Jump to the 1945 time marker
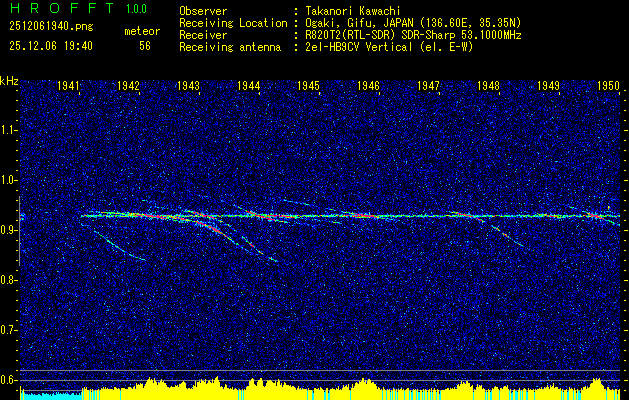The image size is (629, 400). [x=308, y=87]
